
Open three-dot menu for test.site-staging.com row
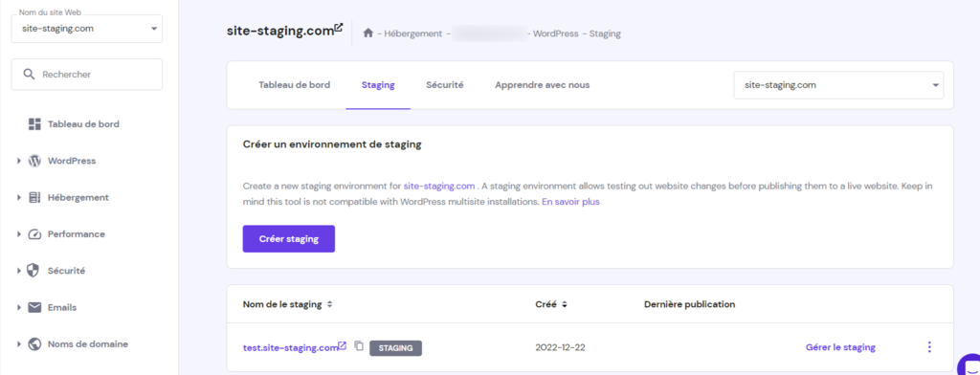pyautogui.click(x=929, y=347)
